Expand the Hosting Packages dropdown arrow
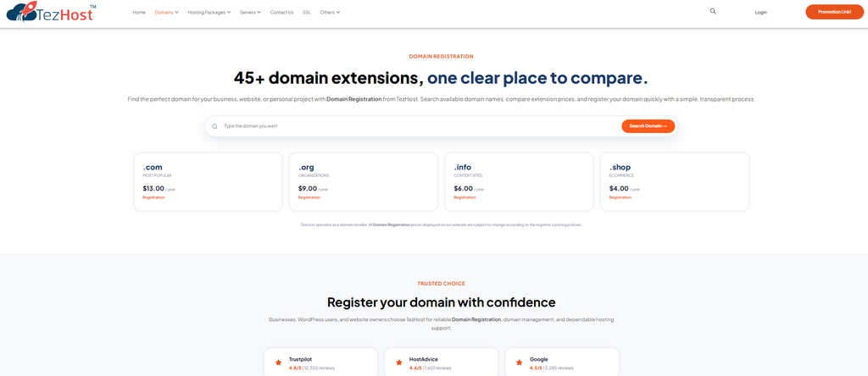Image resolution: width=868 pixels, height=376 pixels. point(229,12)
